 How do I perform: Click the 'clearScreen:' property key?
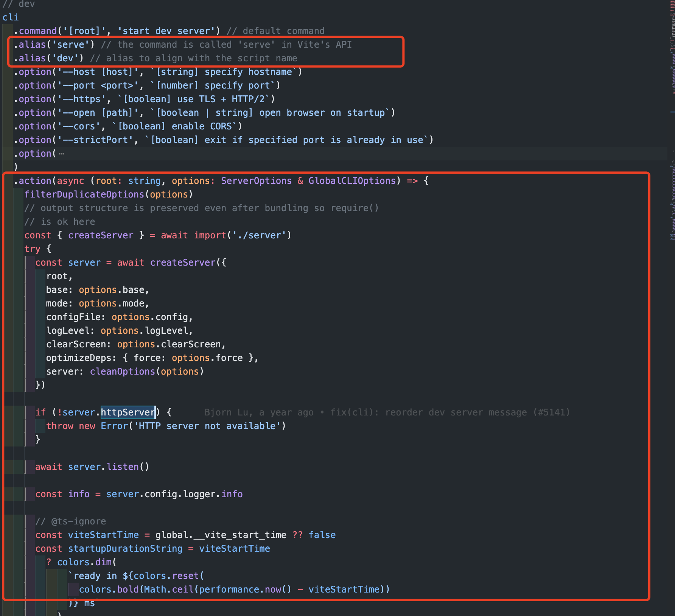[79, 344]
